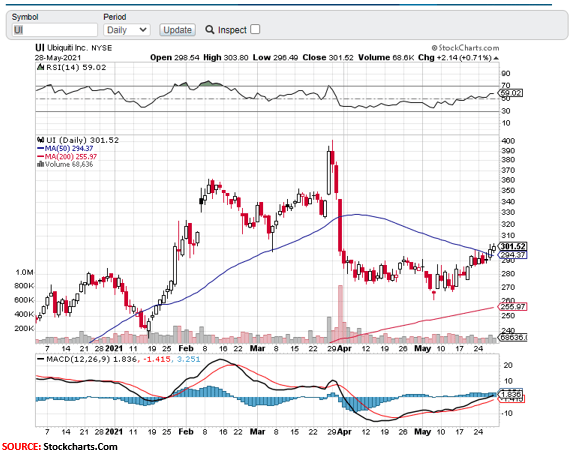This screenshot has width=572, height=452.
Task: Click the Open 298.54 value
Action: click(175, 58)
